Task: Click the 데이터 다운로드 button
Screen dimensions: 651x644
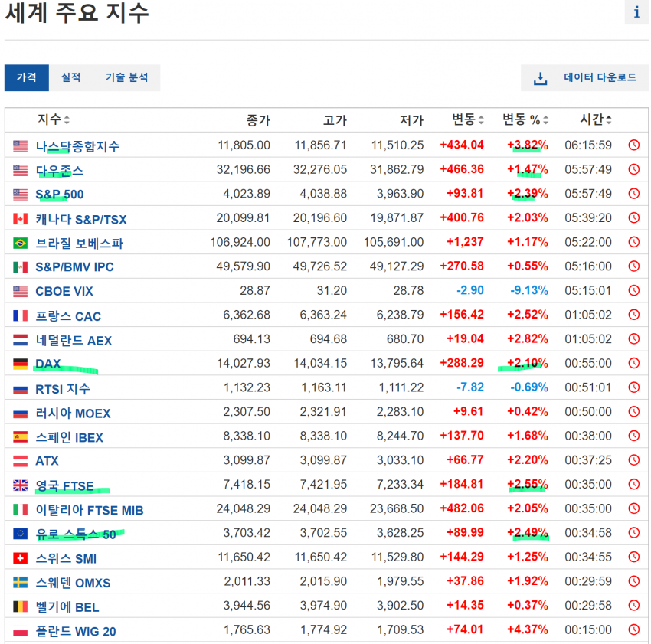Action: [584, 77]
